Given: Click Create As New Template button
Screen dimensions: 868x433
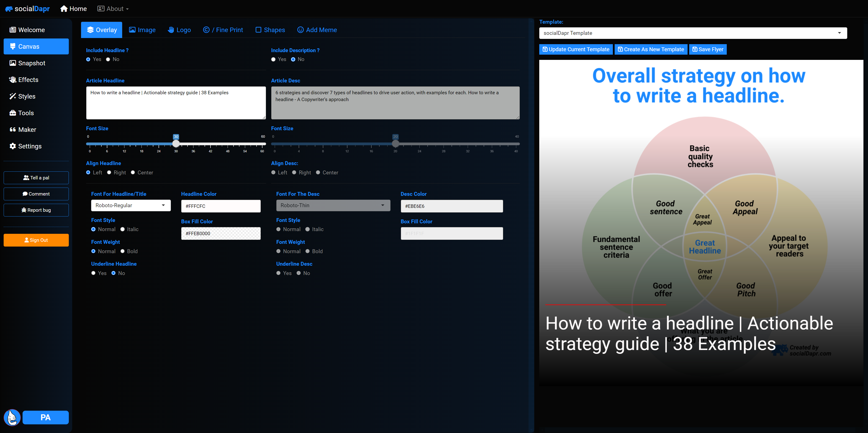Looking at the screenshot, I should pos(651,49).
